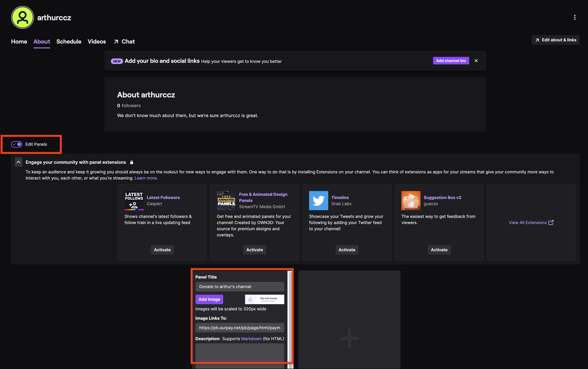Viewport: 588px width, 369px height.
Task: Click the Suggestion Box v2 icon
Action: point(411,200)
